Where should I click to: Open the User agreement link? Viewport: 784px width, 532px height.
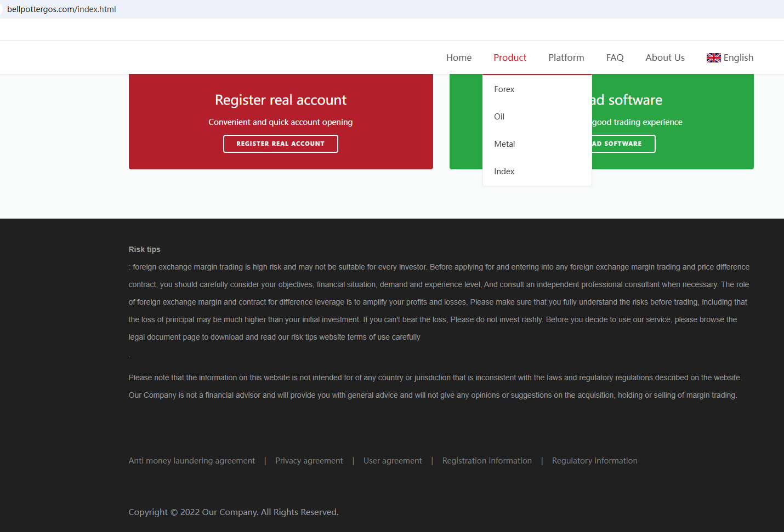tap(393, 461)
